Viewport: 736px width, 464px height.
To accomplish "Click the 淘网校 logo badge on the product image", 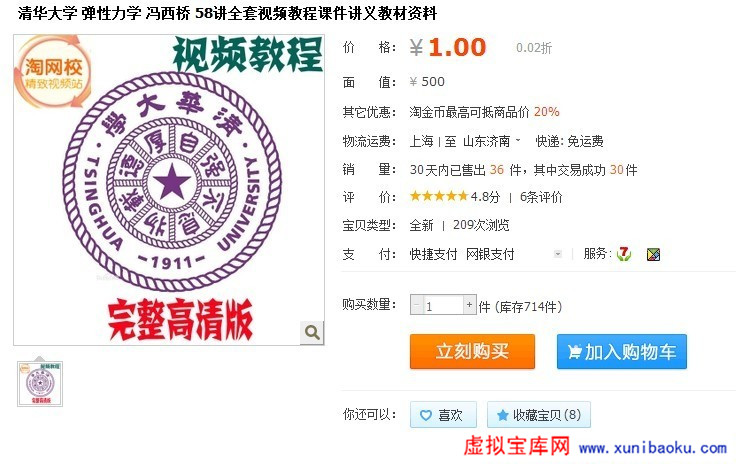I will [54, 72].
